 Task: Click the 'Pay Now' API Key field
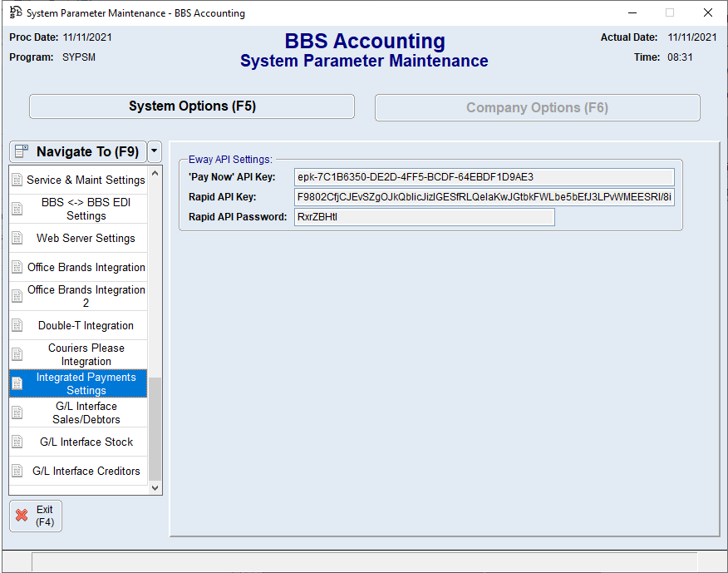pyautogui.click(x=484, y=176)
